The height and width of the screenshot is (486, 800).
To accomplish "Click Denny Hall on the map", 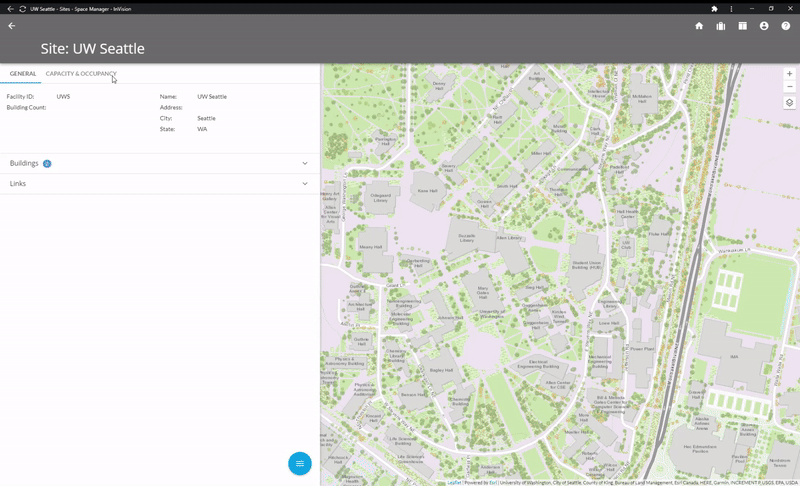I will point(439,86).
